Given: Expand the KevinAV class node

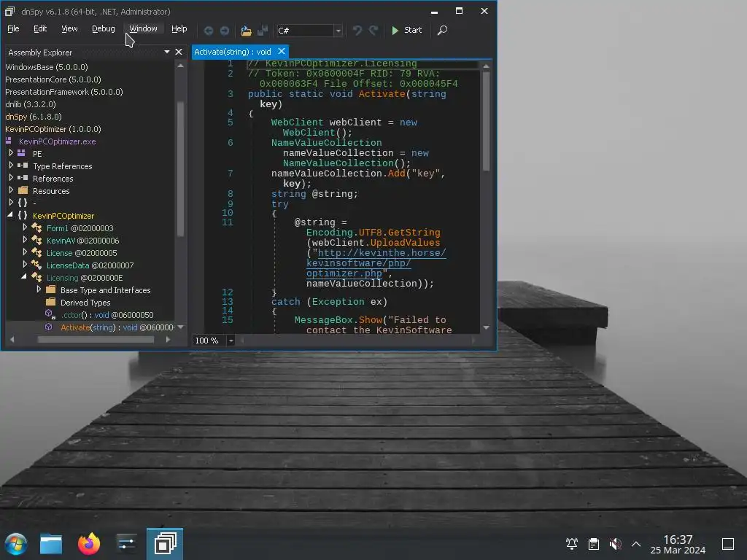Looking at the screenshot, I should (25, 239).
